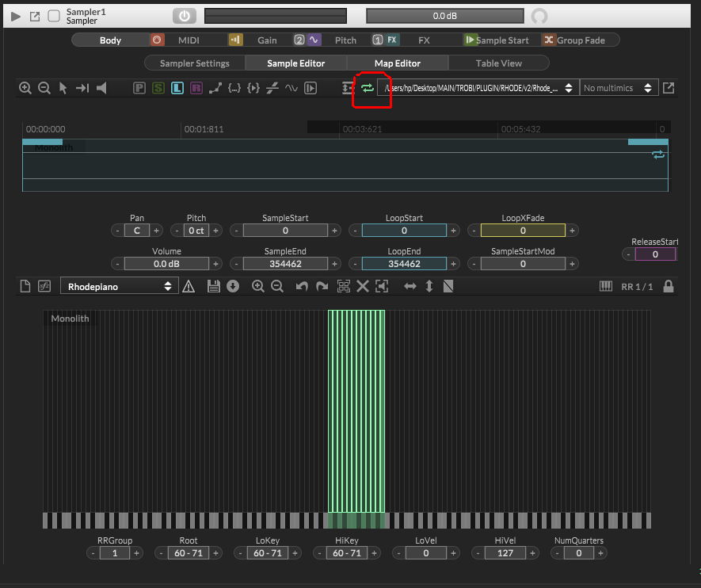Screen dimensions: 701x588
Task: Click the sine wave icon in sample toolbar
Action: point(291,88)
